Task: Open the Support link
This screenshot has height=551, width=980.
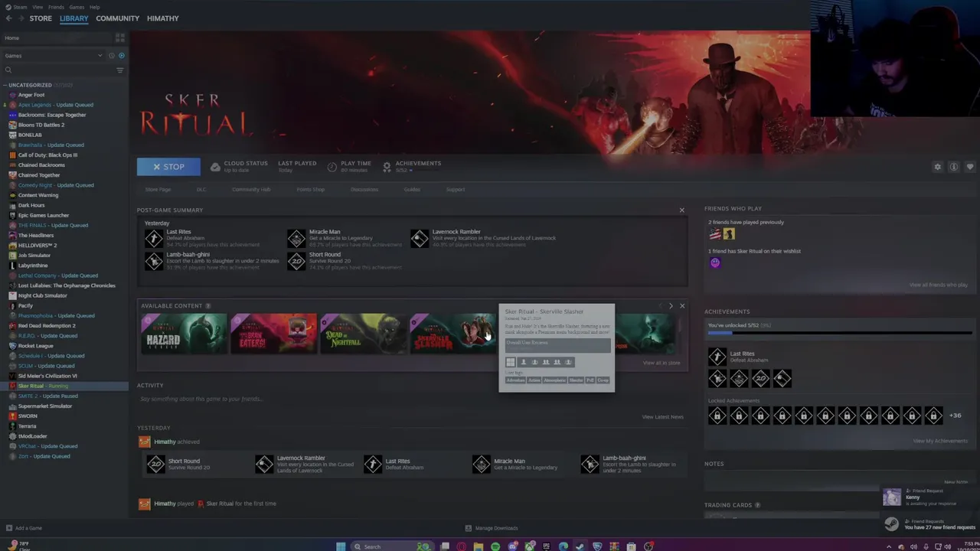Action: tap(456, 190)
